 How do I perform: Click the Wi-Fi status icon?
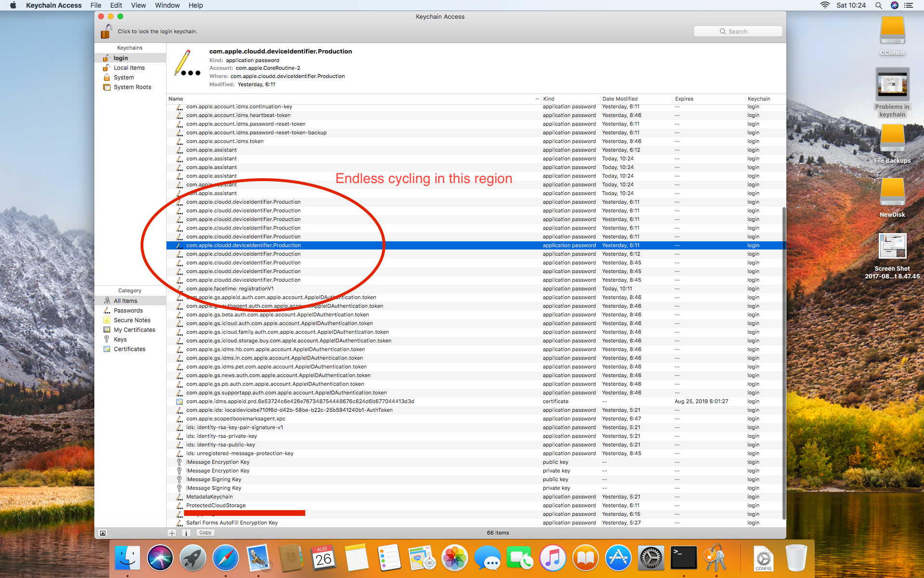click(825, 5)
